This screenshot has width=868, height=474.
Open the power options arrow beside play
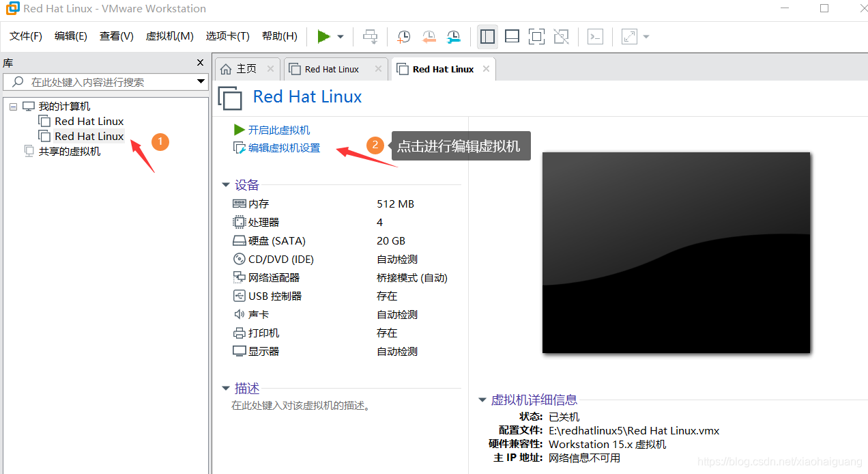coord(341,37)
